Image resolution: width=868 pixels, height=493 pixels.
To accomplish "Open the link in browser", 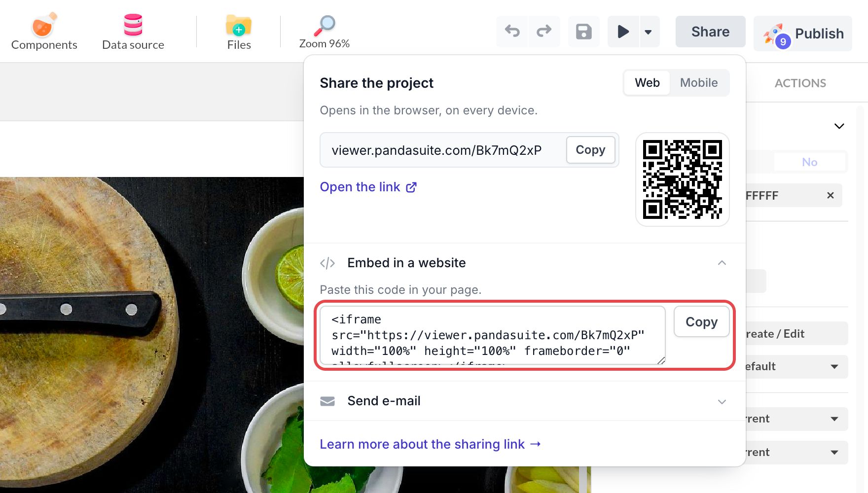I will tap(368, 187).
